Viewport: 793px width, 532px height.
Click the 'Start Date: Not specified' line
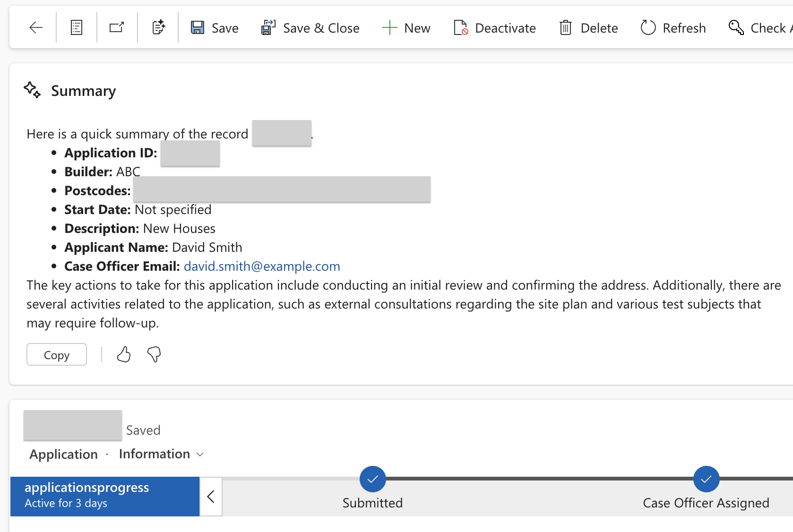(138, 210)
